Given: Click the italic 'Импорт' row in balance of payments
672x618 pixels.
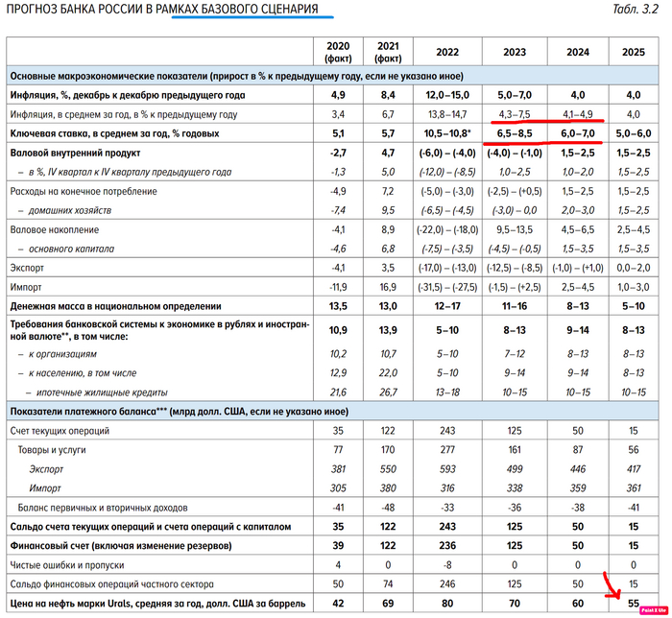Looking at the screenshot, I should pos(45,488).
